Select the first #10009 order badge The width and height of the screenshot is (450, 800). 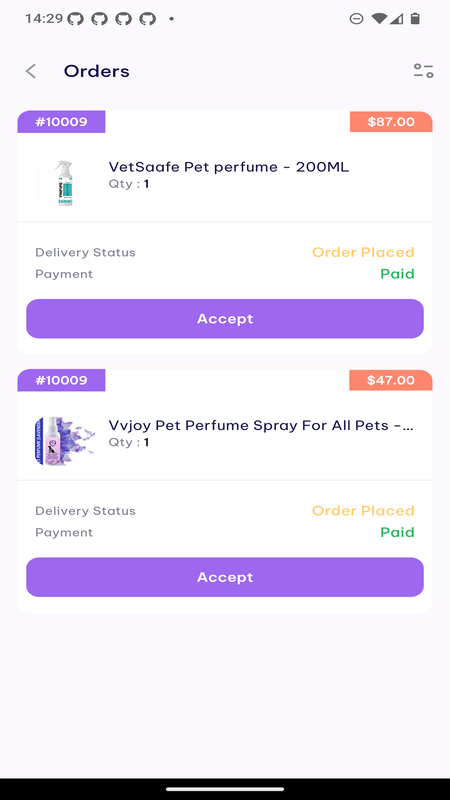tap(61, 122)
